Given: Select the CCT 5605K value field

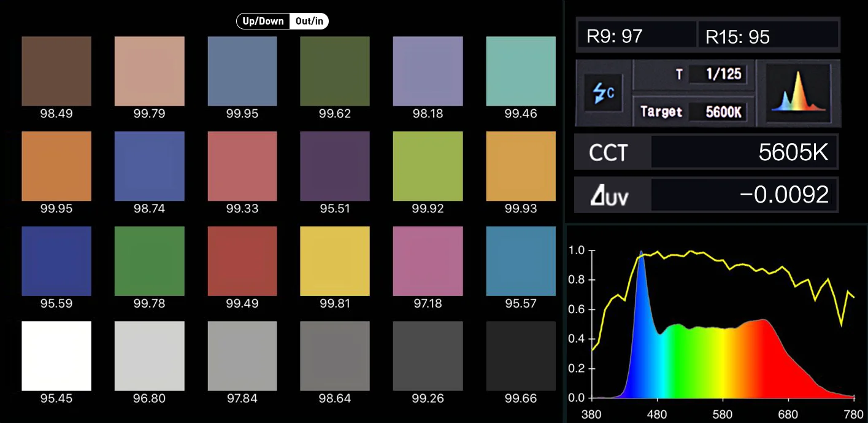Looking at the screenshot, I should click(x=744, y=152).
